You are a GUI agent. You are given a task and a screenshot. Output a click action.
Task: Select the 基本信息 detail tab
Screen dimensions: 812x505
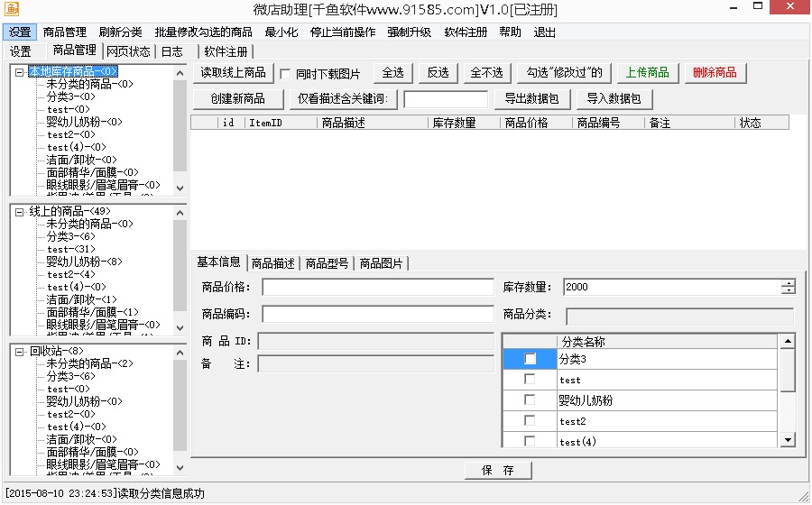pyautogui.click(x=218, y=262)
